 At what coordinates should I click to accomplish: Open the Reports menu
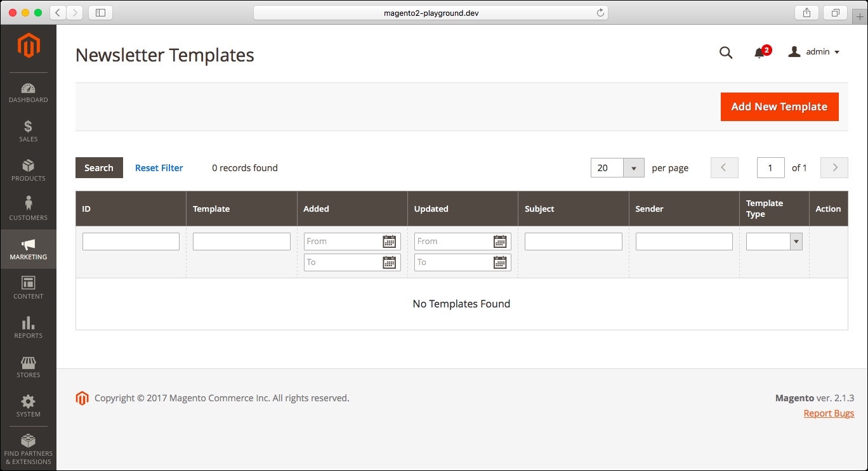click(x=28, y=328)
